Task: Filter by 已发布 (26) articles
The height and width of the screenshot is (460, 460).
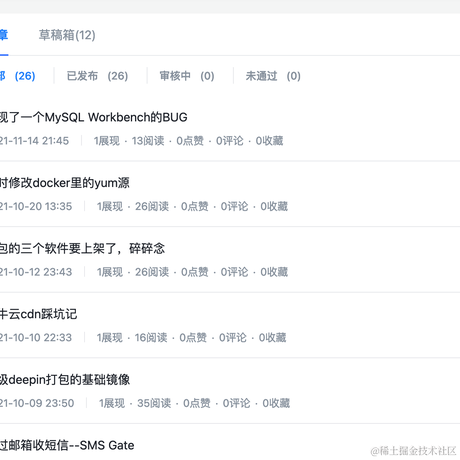Action: (x=97, y=76)
